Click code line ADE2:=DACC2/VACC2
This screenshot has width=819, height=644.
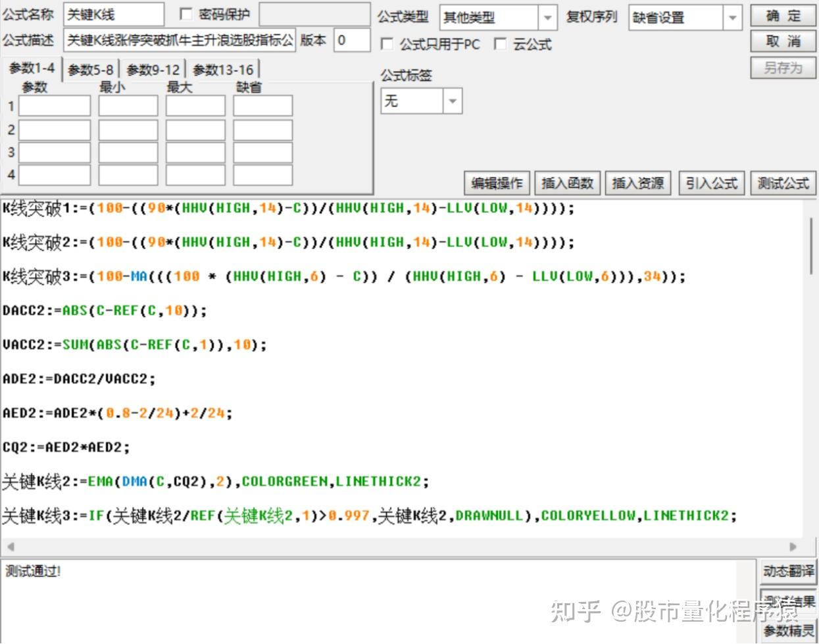click(79, 379)
